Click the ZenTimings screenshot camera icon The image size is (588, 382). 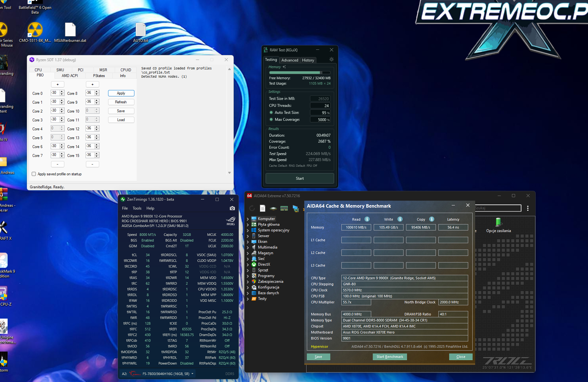pos(232,208)
